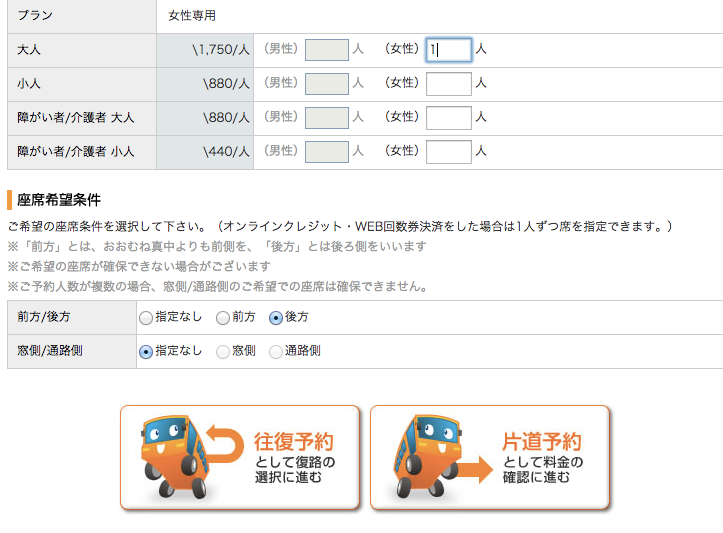Click the bus icon with return arrow

tap(191, 456)
